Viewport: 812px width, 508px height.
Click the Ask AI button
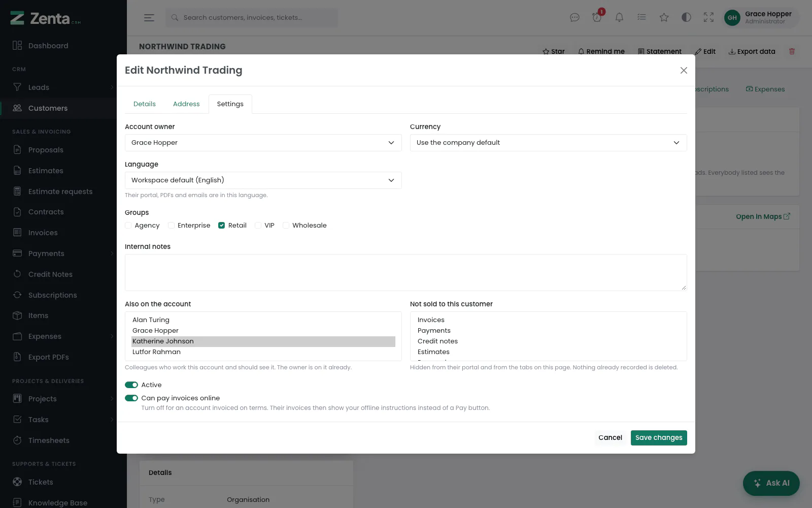771,483
